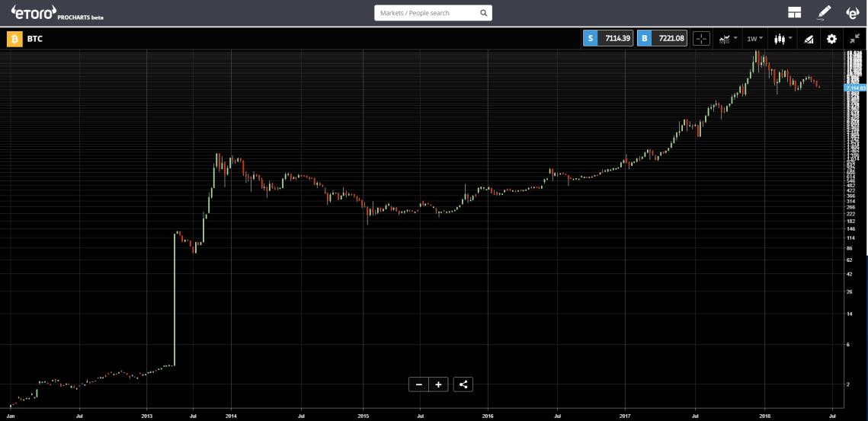Open the chart layout grid icon
868x421 pixels.
(x=795, y=13)
